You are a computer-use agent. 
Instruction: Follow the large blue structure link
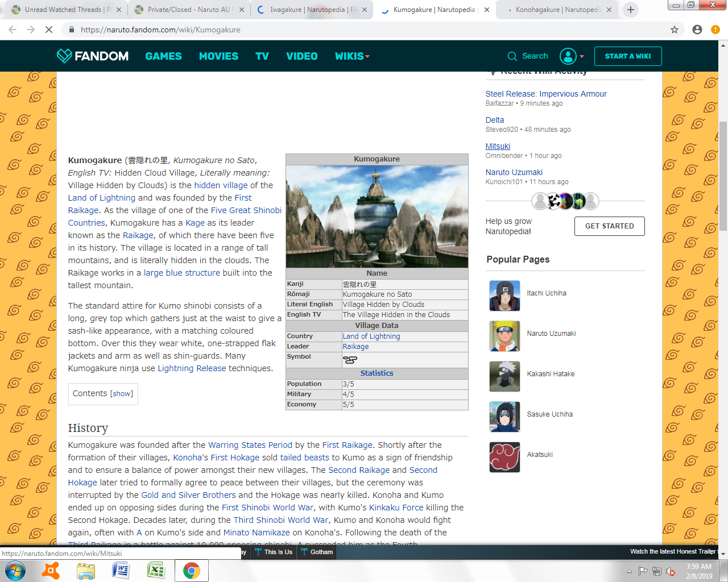click(x=182, y=273)
